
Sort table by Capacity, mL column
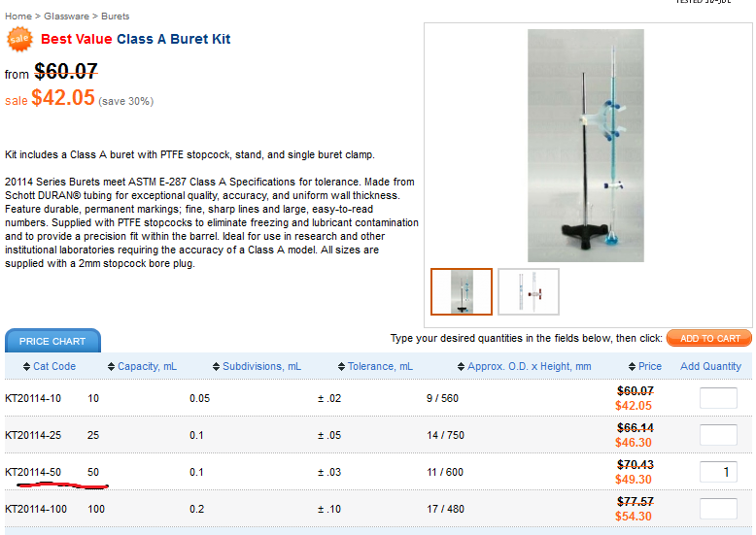point(147,367)
